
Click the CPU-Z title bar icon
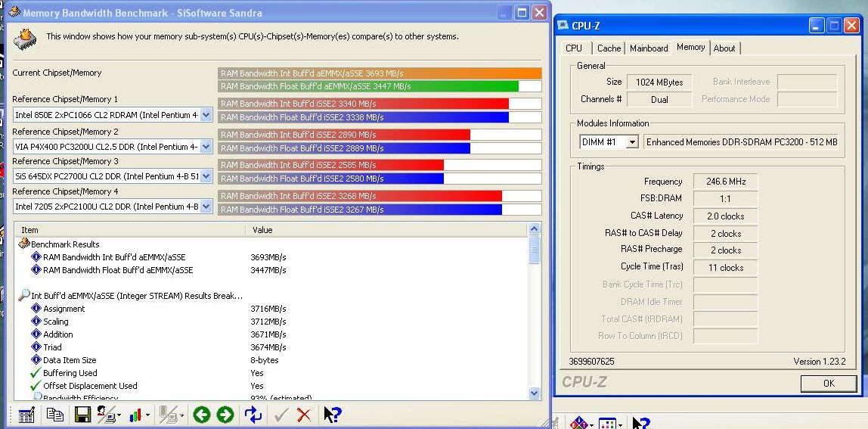coord(563,26)
